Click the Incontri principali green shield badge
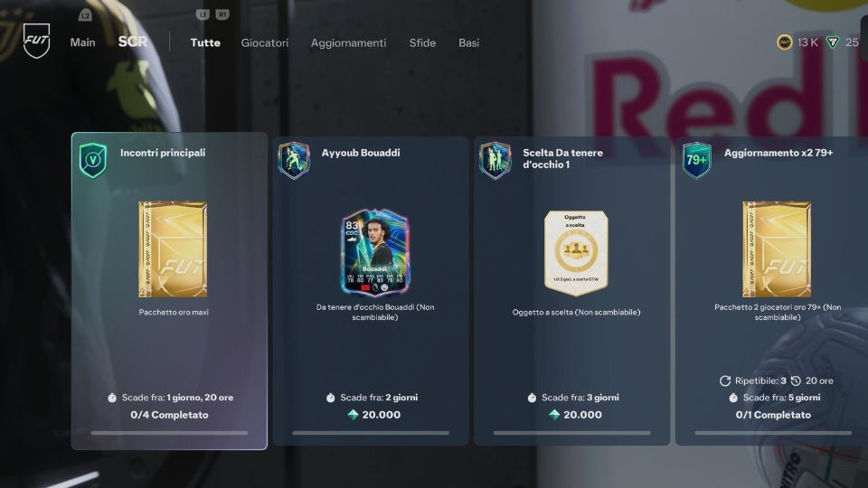The height and width of the screenshot is (488, 868). 93,161
